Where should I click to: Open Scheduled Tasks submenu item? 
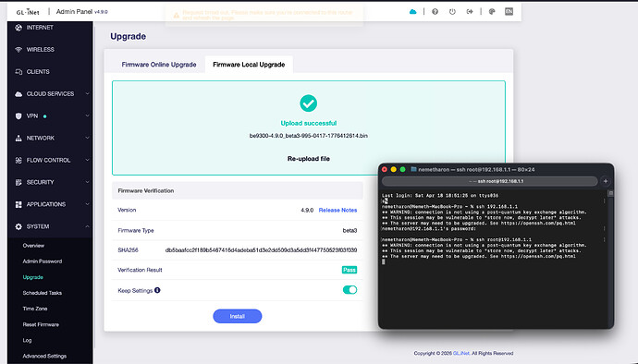pos(43,293)
